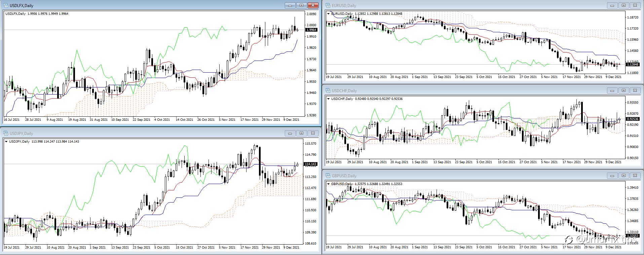
Task: Click the 1.18720 level on EURUSD price scale
Action: [633, 17]
